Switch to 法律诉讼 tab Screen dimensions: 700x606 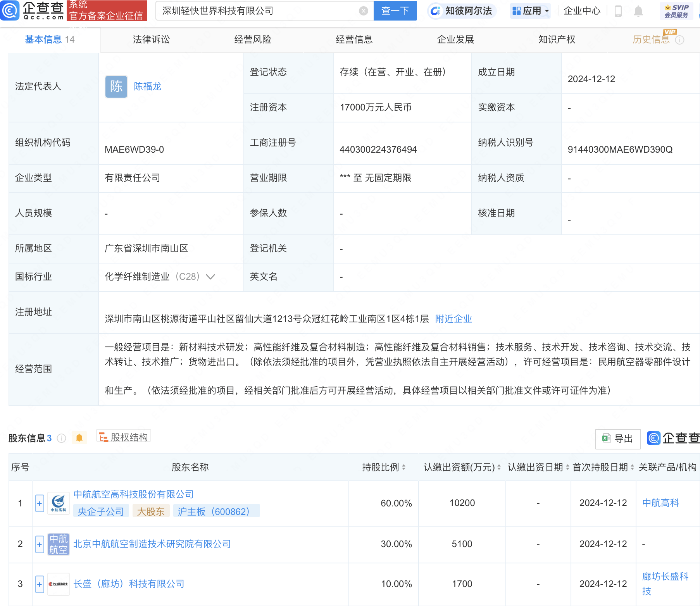(151, 40)
